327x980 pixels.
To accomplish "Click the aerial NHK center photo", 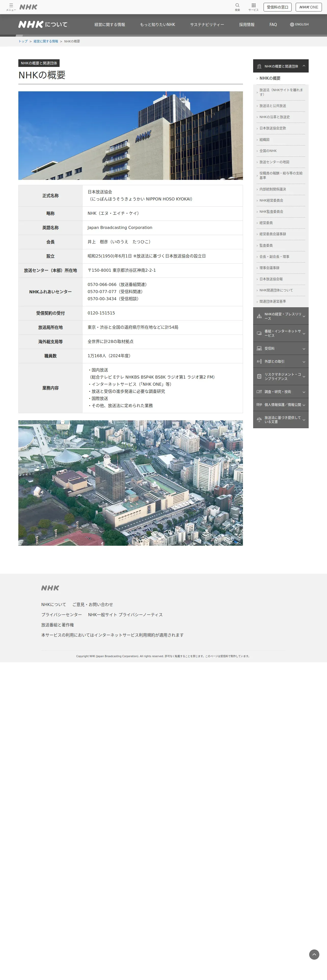I will [x=131, y=483].
